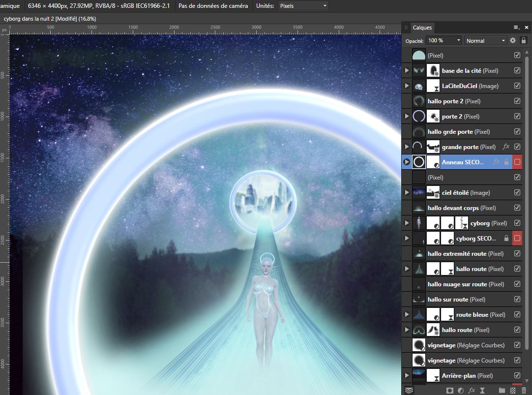The image size is (532, 395).
Task: Click route bleue layer thumbnail
Action: click(x=419, y=315)
